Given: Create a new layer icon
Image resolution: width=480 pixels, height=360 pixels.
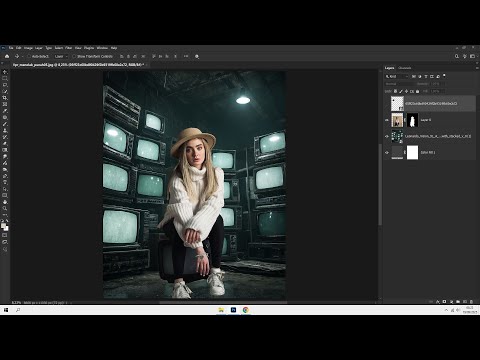Looking at the screenshot, I should point(465,302).
